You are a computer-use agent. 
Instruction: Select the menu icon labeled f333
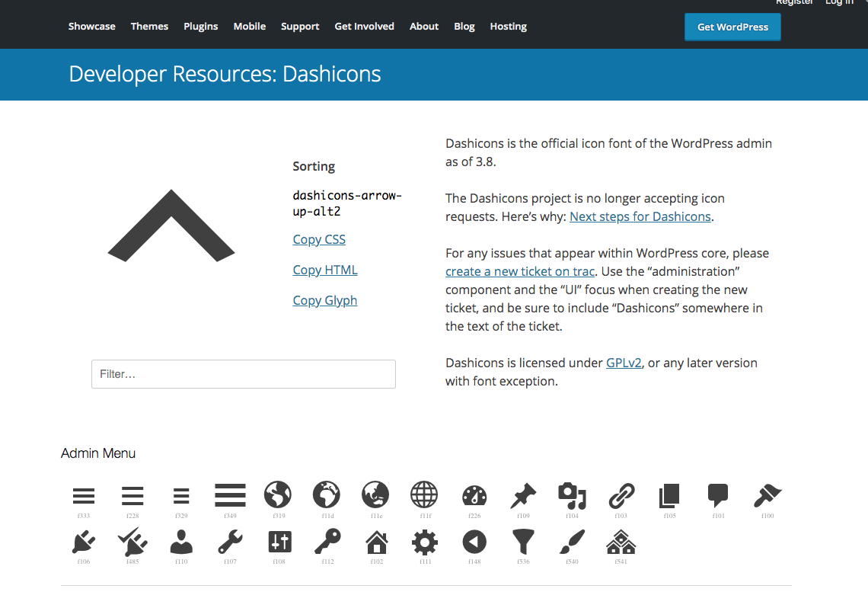pyautogui.click(x=84, y=496)
